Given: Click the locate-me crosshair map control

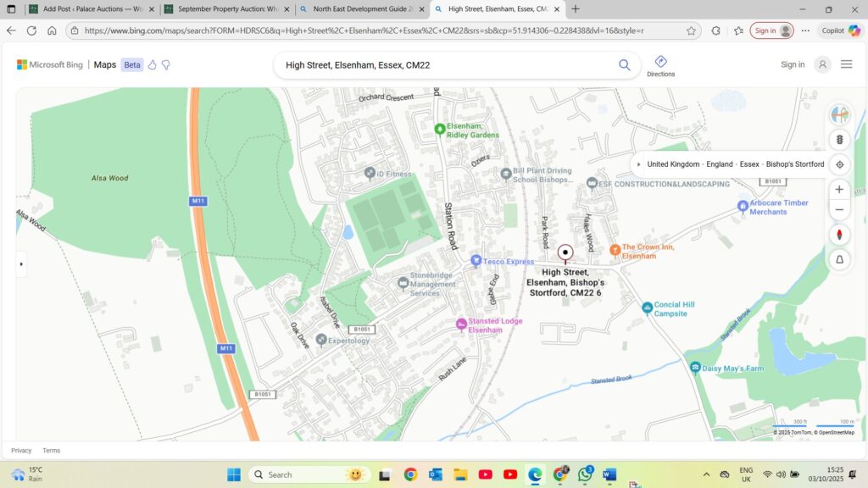Looking at the screenshot, I should [839, 164].
